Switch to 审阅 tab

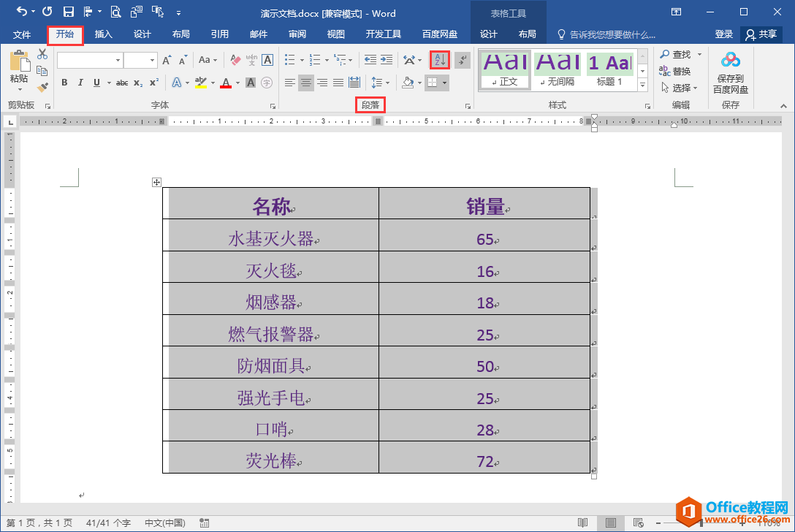click(297, 34)
